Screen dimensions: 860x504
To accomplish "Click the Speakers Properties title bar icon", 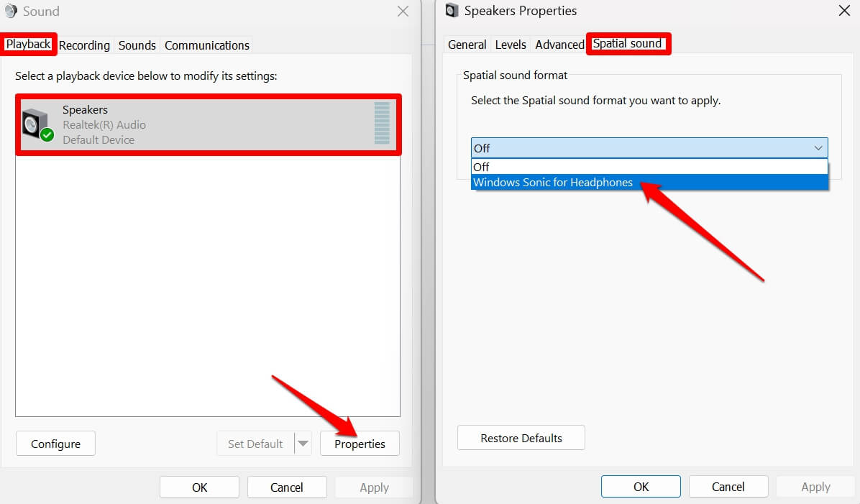I will (452, 11).
